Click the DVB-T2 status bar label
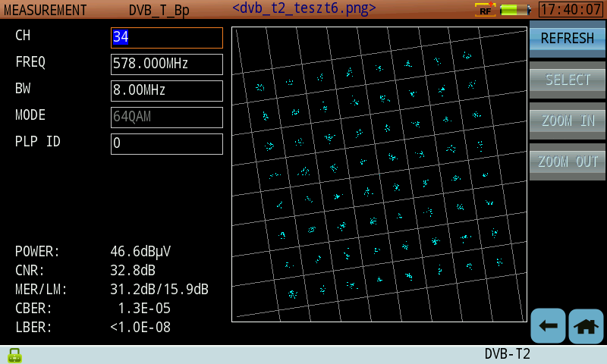This screenshot has width=607, height=364. [x=507, y=354]
